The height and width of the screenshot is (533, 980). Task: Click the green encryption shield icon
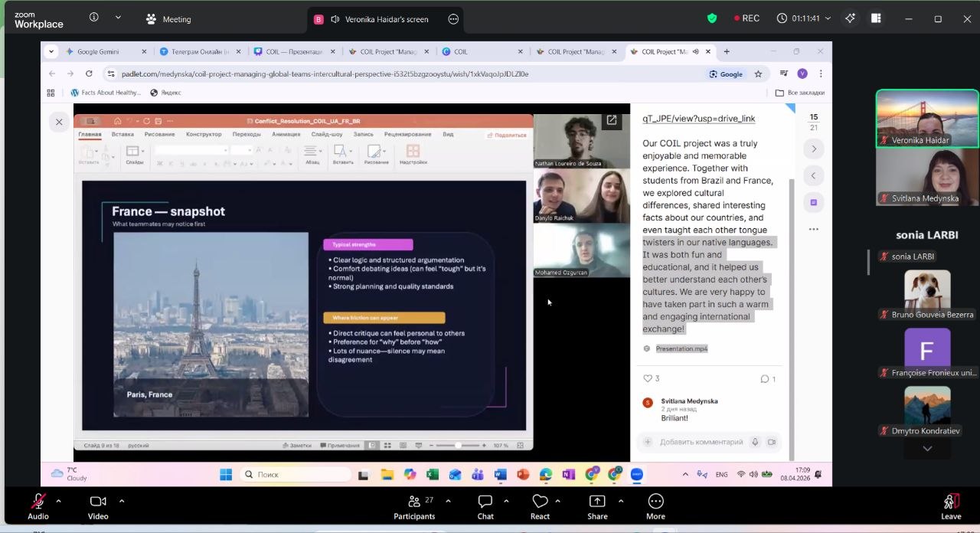click(712, 18)
